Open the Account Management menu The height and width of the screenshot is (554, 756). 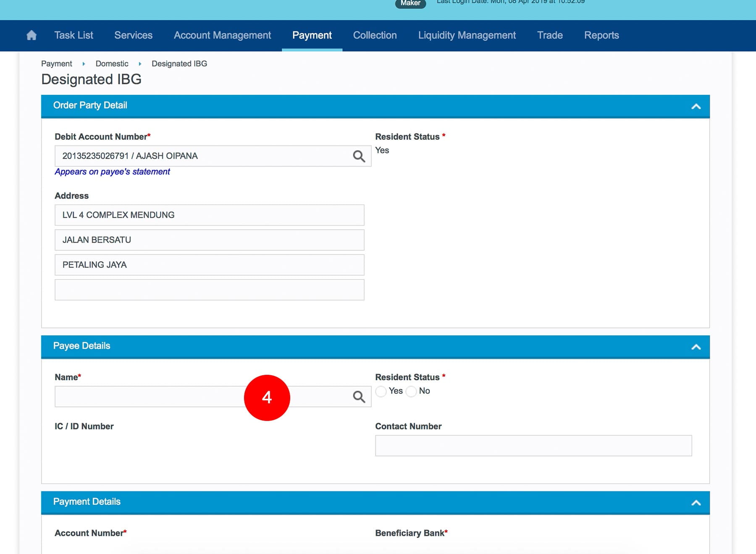222,35
